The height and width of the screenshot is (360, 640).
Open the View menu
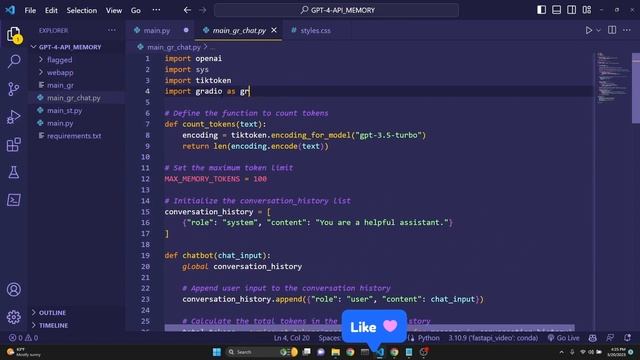[x=114, y=10]
